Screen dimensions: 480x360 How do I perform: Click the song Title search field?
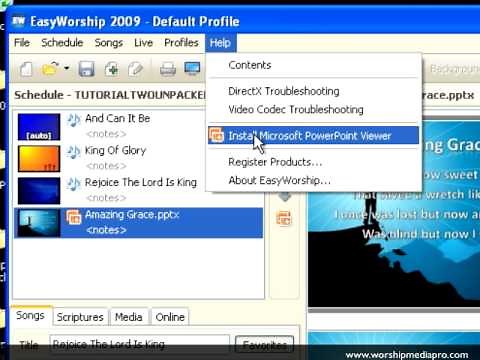(x=139, y=344)
